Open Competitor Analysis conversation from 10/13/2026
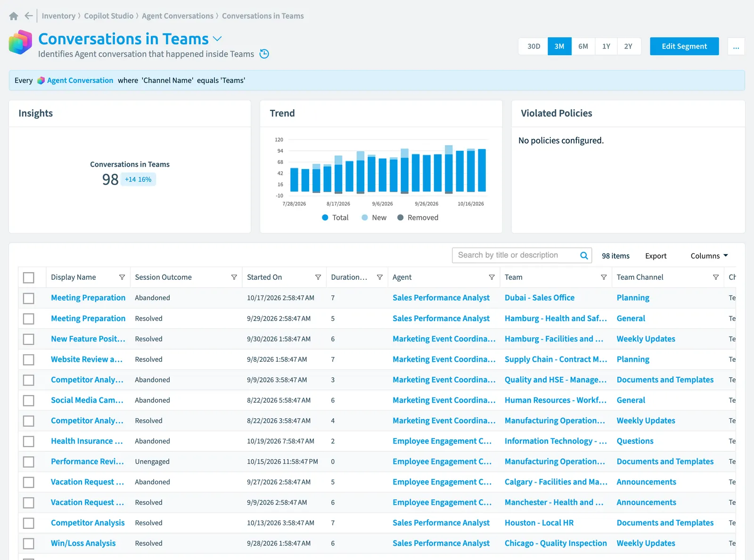This screenshot has height=560, width=754. click(x=88, y=523)
